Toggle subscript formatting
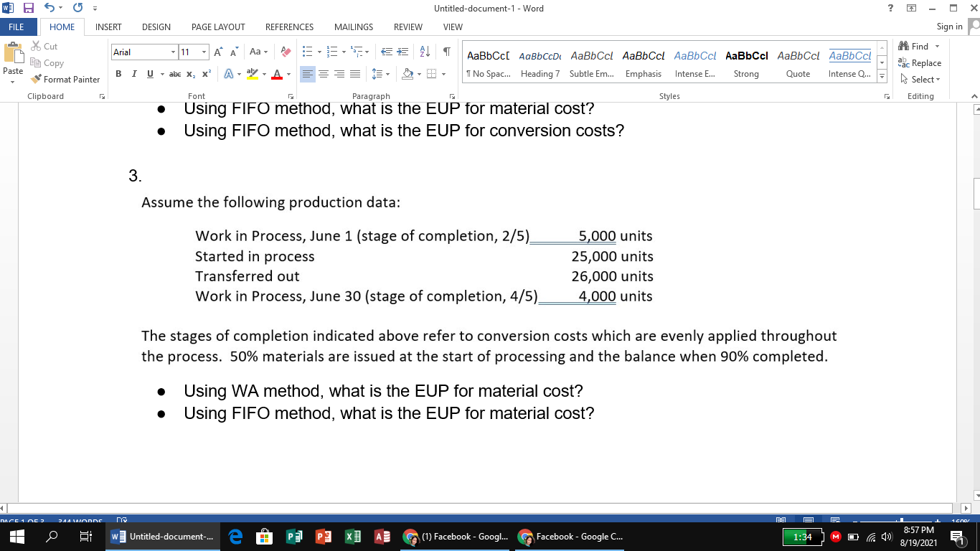 [191, 74]
